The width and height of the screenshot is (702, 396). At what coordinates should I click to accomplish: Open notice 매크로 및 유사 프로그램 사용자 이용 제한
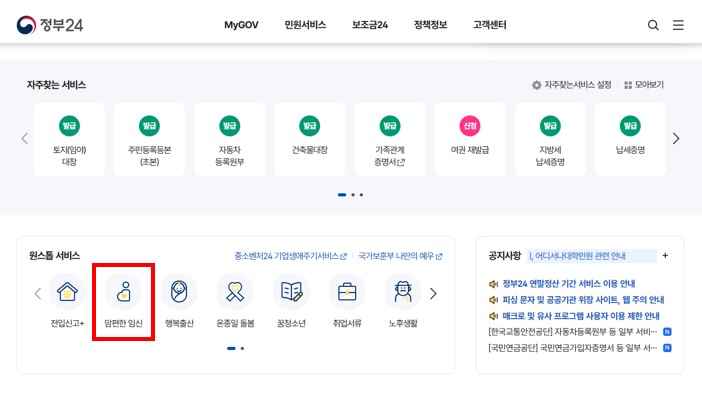click(x=581, y=316)
